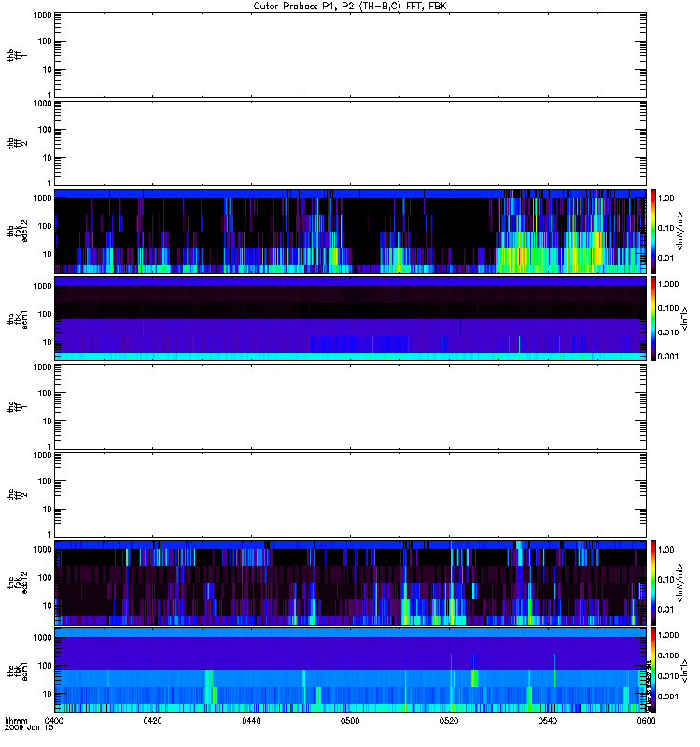700x747 pixels.
Task: Click the '2009 Jan 15' date label
Action: click(x=29, y=728)
